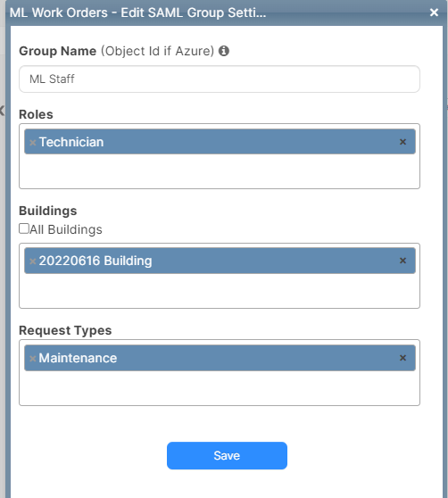
Task: Click the Group Name label
Action: (57, 51)
